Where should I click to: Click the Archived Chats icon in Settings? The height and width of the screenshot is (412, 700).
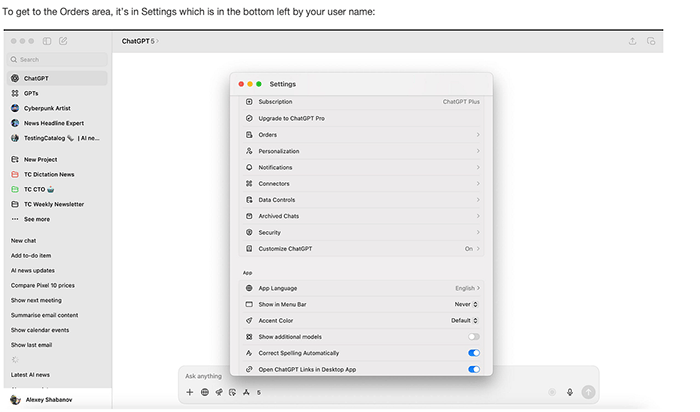pyautogui.click(x=249, y=216)
